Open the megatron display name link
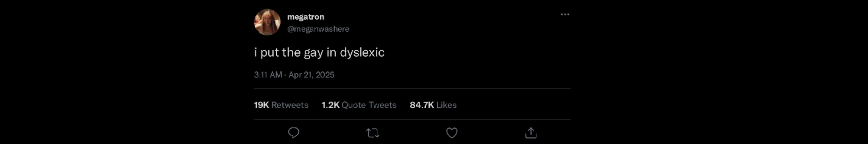 click(x=305, y=17)
